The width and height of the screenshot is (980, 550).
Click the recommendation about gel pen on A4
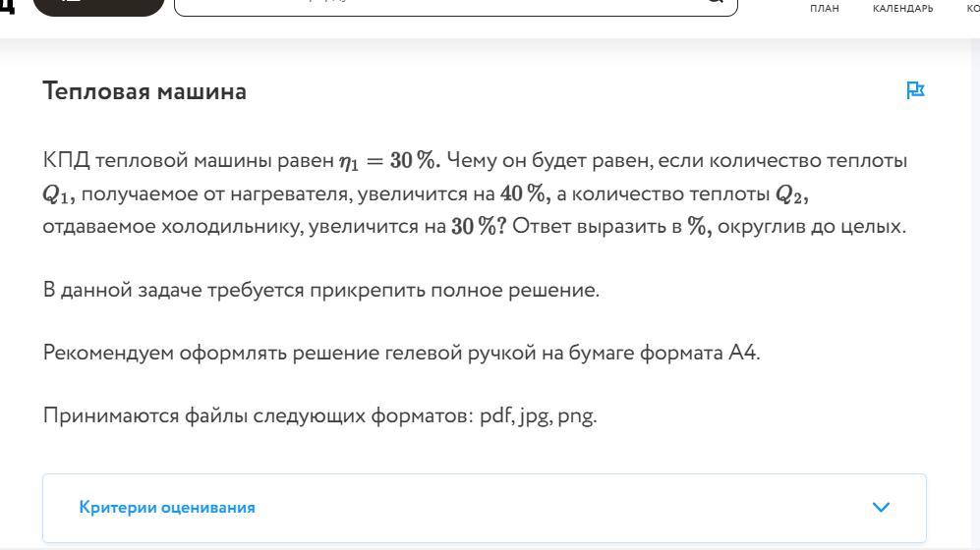pos(401,353)
